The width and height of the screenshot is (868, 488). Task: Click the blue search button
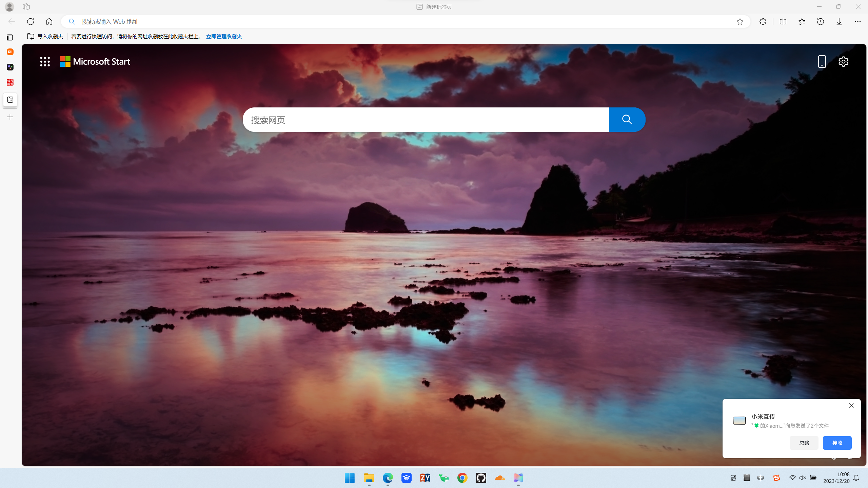627,120
